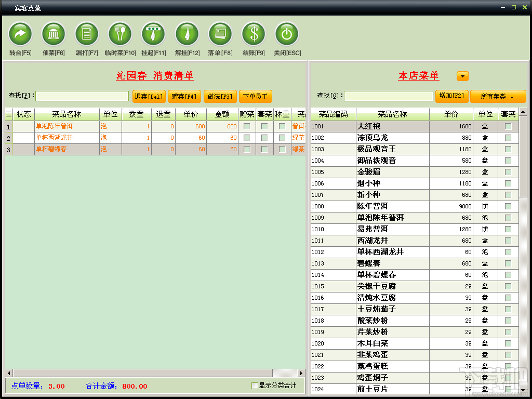532x399 pixels.
Task: Enable the 显示分类合计 checkbox
Action: (x=254, y=385)
